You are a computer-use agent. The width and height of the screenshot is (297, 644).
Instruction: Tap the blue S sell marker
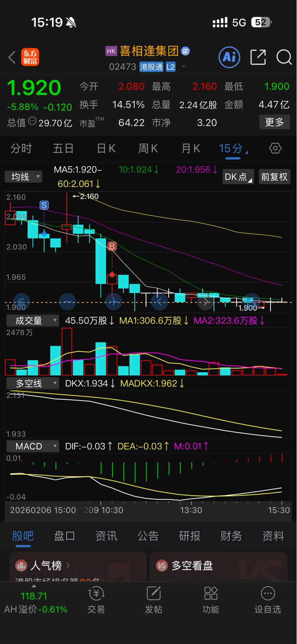(44, 205)
